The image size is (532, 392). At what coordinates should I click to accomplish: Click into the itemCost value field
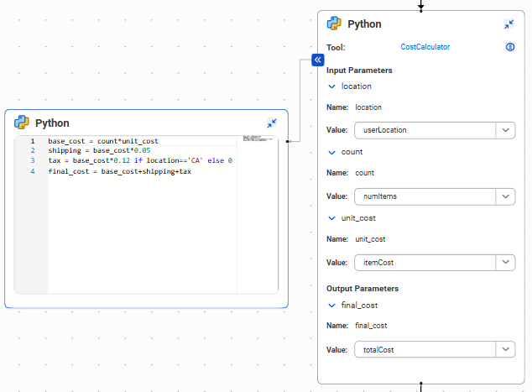point(425,263)
